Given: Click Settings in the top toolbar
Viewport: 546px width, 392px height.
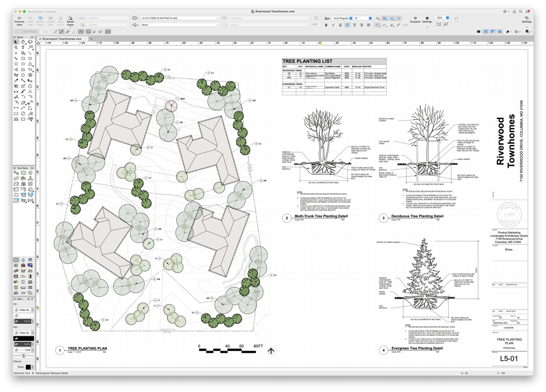Looking at the screenshot, I should pyautogui.click(x=427, y=20).
